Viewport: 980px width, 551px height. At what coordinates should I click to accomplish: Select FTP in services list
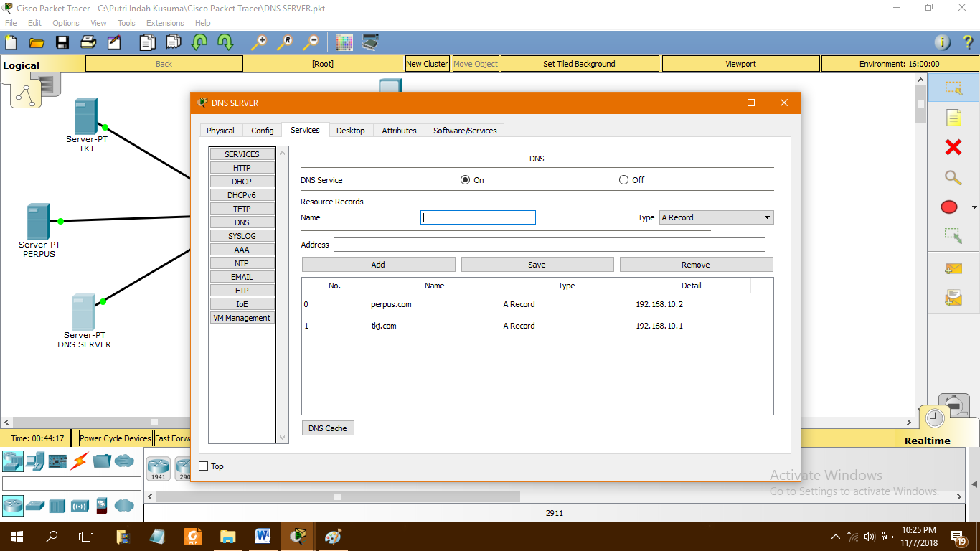click(x=242, y=291)
